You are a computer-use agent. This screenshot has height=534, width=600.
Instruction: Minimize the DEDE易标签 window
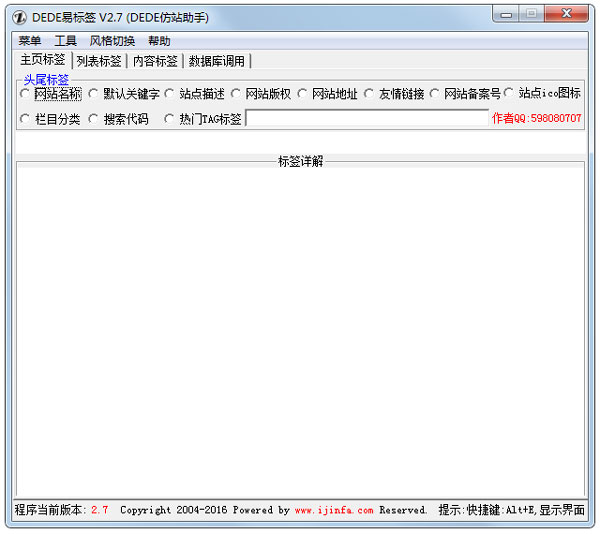coord(506,14)
